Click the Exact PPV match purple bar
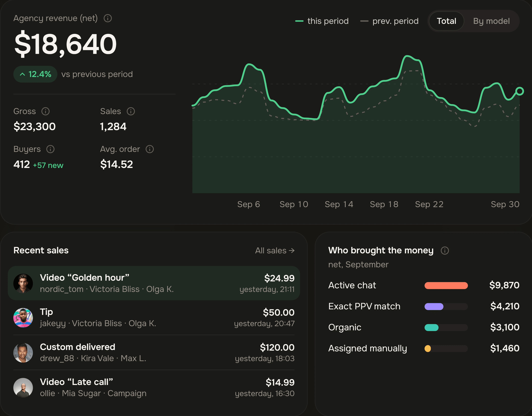The height and width of the screenshot is (416, 532). click(434, 307)
